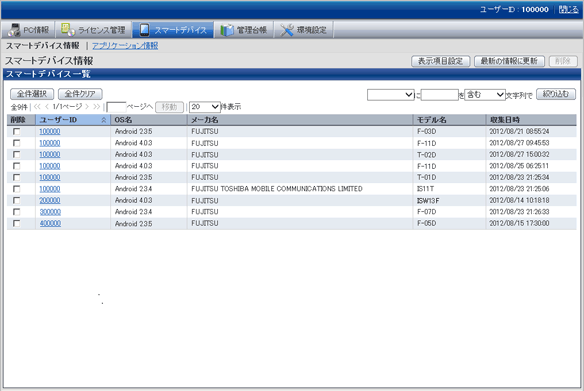This screenshot has height=391, width=584.
Task: Focus the page number input field
Action: point(116,107)
